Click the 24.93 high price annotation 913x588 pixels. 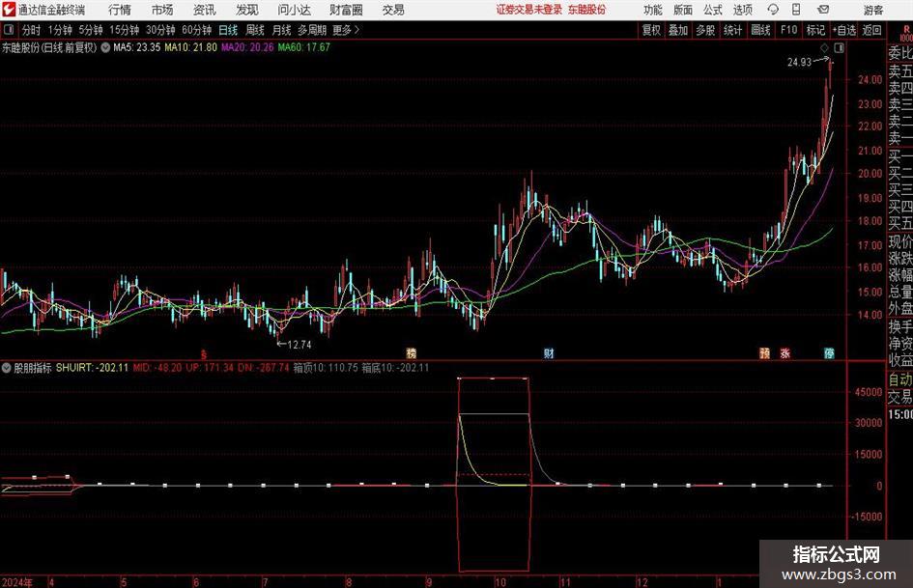click(x=799, y=63)
